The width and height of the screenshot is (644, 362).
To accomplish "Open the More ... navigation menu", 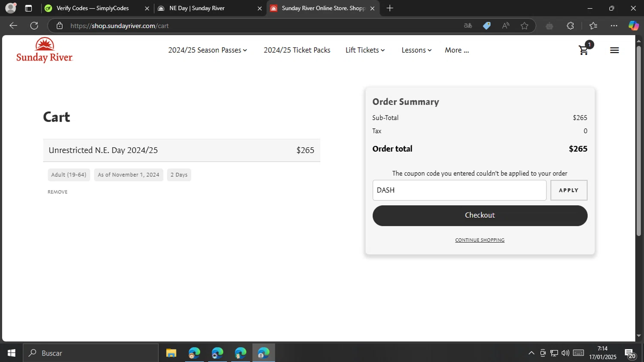I will click(457, 50).
